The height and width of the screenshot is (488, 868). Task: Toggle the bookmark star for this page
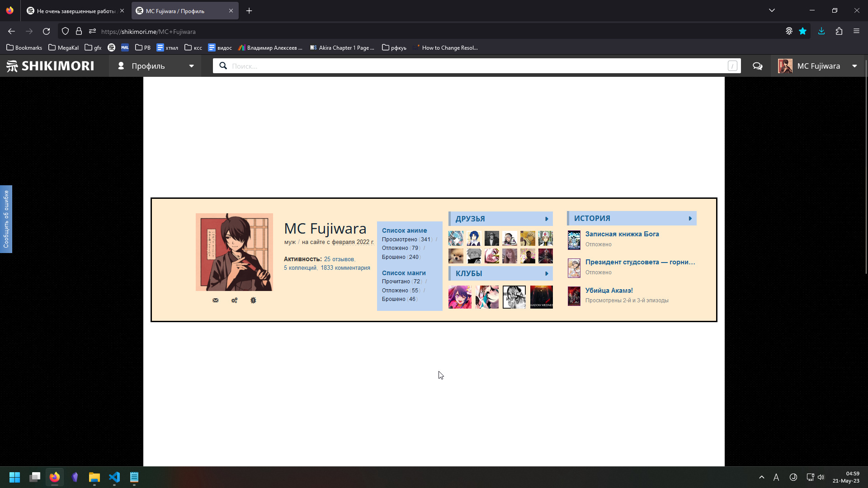tap(803, 31)
